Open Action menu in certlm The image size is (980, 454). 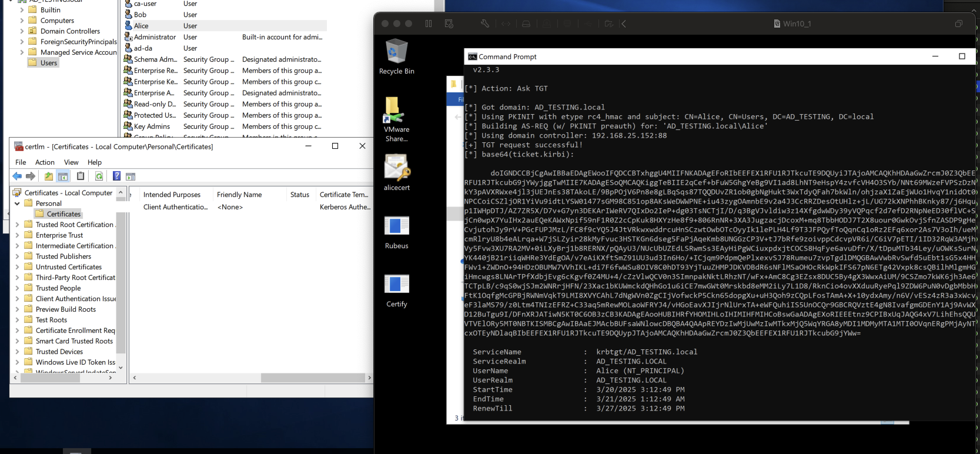(x=45, y=162)
